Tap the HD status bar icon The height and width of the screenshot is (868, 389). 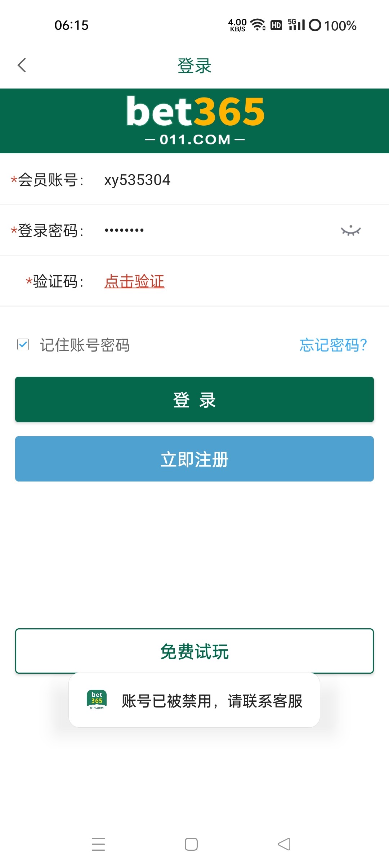(x=276, y=25)
